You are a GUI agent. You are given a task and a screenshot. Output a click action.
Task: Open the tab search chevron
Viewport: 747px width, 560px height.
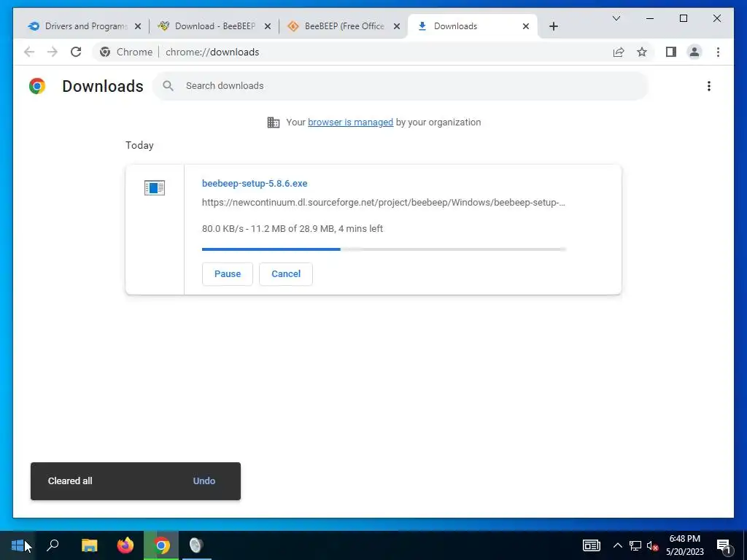616,18
